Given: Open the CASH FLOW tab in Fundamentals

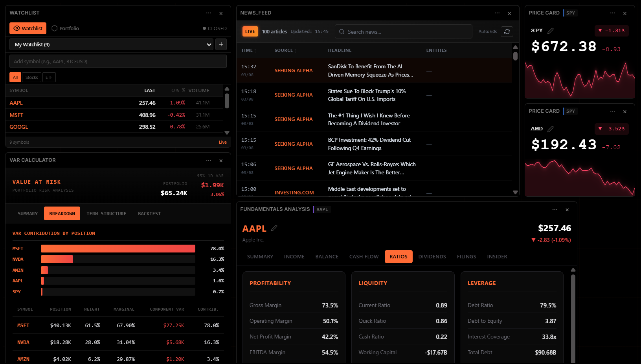Looking at the screenshot, I should [x=364, y=256].
